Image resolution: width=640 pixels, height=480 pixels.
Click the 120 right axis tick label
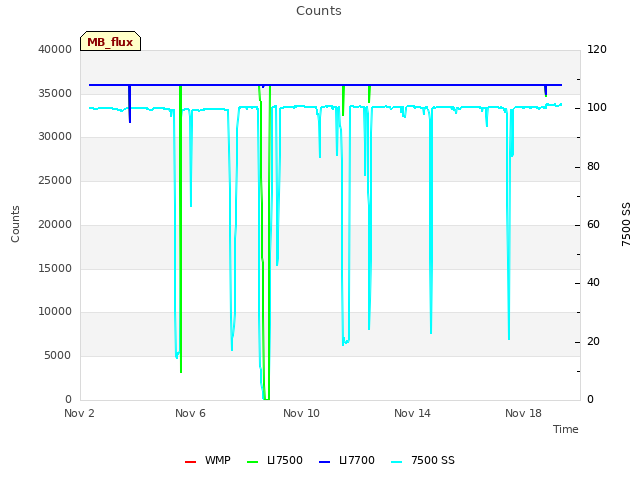pyautogui.click(x=597, y=49)
